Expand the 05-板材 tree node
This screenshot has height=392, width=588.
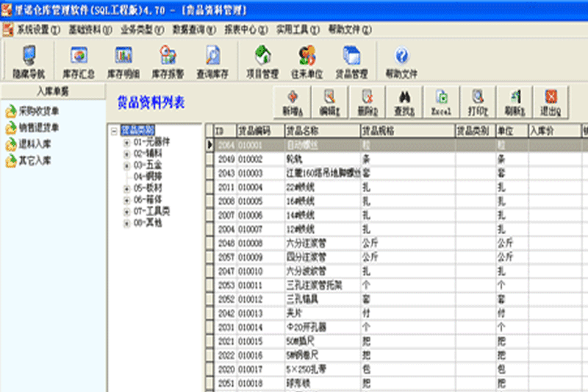click(126, 189)
